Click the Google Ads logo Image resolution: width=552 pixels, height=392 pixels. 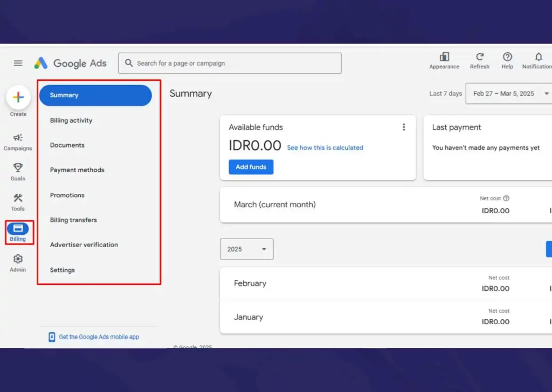coord(70,64)
